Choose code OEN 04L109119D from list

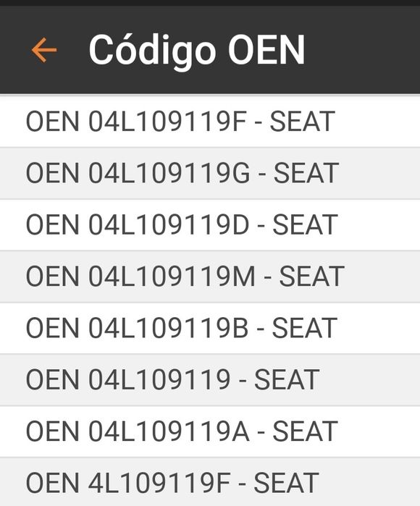210,225
